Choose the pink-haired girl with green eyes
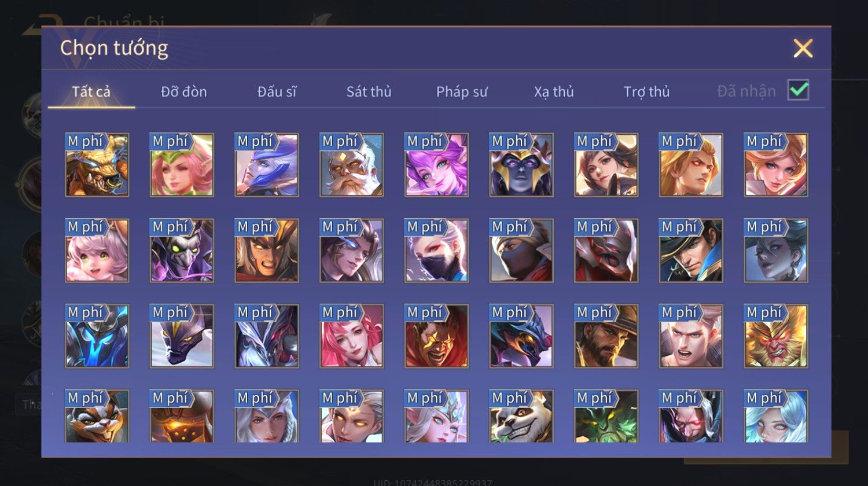The height and width of the screenshot is (486, 868). 97,251
